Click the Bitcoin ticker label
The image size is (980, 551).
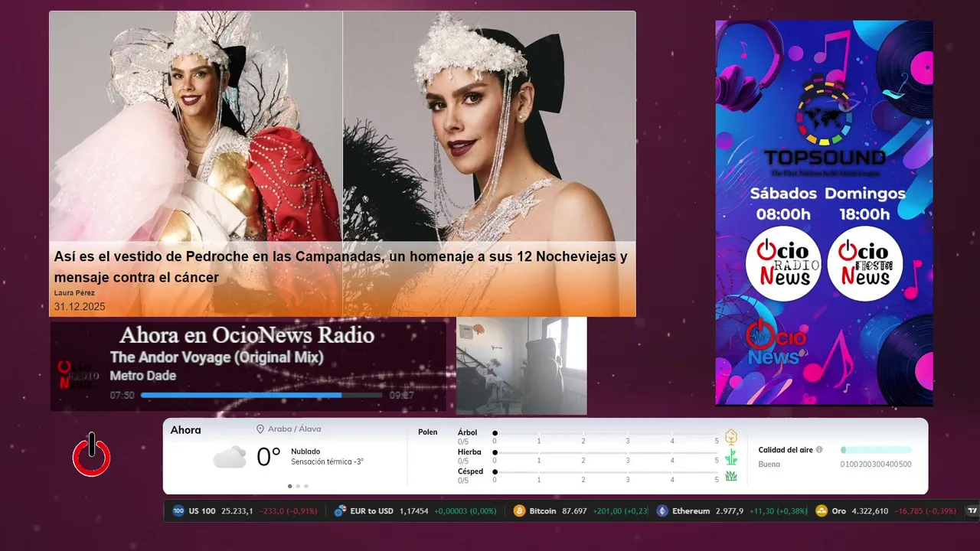pos(543,510)
